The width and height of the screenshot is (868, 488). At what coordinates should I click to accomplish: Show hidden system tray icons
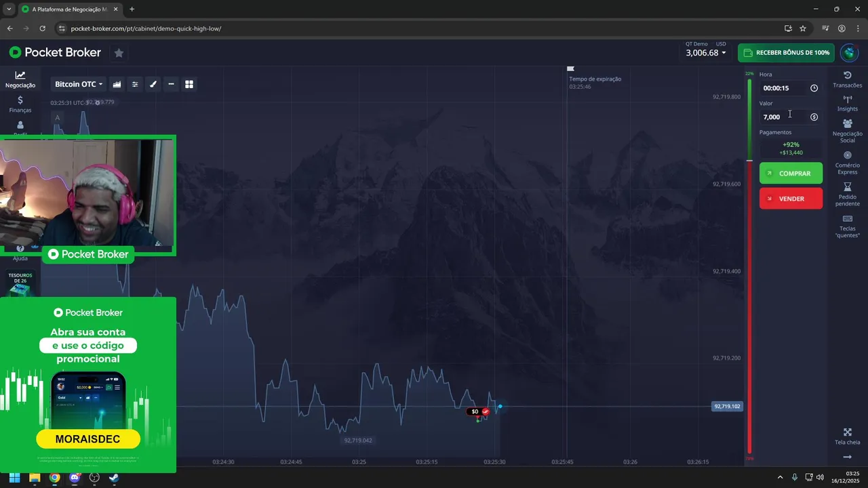780,477
